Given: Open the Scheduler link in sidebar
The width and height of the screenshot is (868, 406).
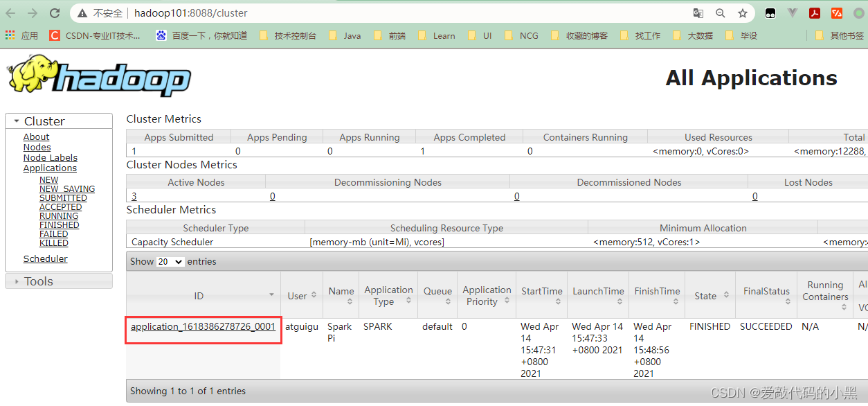Looking at the screenshot, I should 45,259.
